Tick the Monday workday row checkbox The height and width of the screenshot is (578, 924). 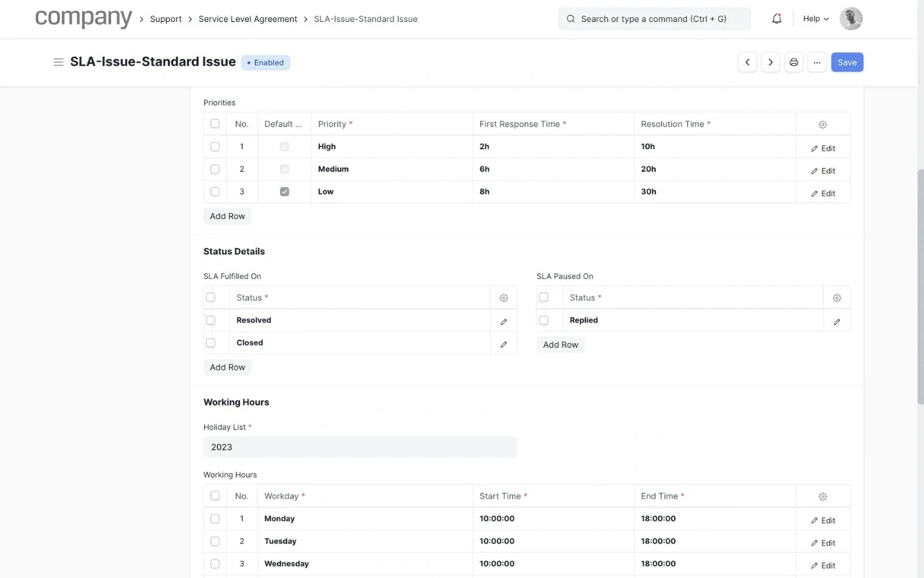[215, 519]
